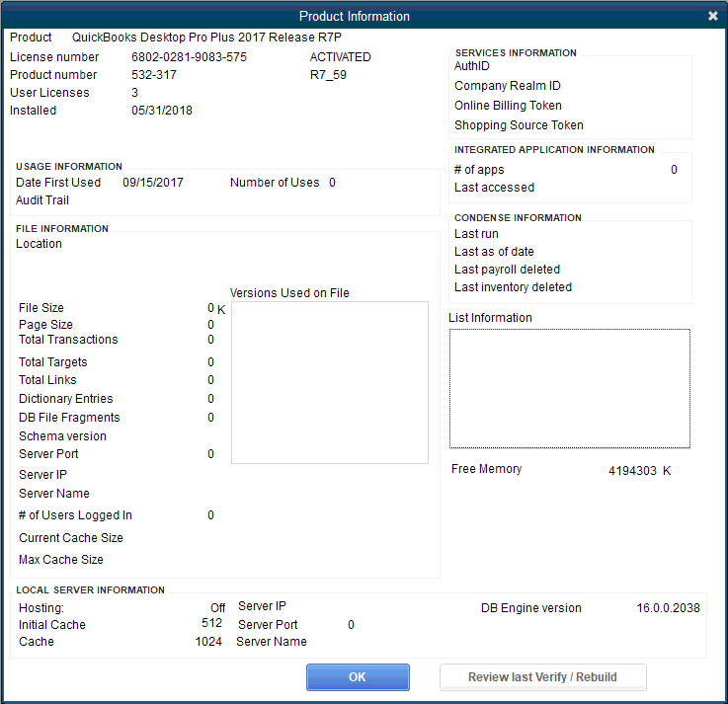Click the Hosting Off value

coord(217,608)
